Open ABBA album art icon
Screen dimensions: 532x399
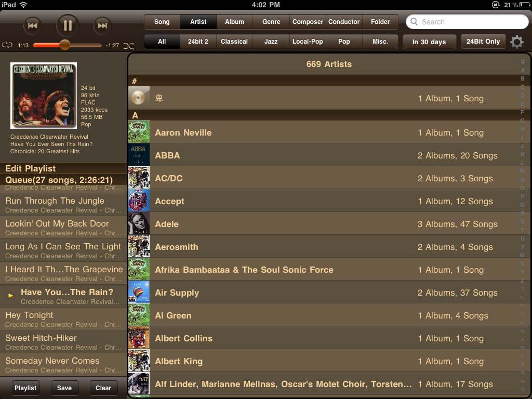coord(139,155)
